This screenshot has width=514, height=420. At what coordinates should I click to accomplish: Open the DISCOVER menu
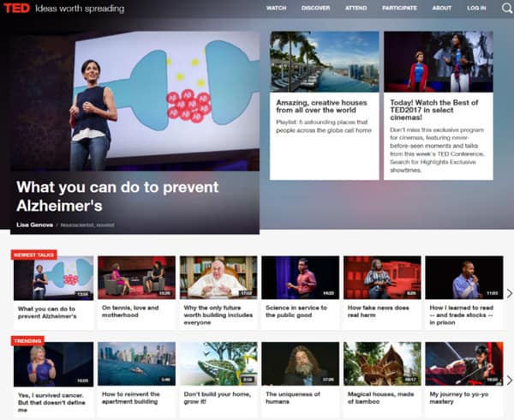[x=315, y=8]
